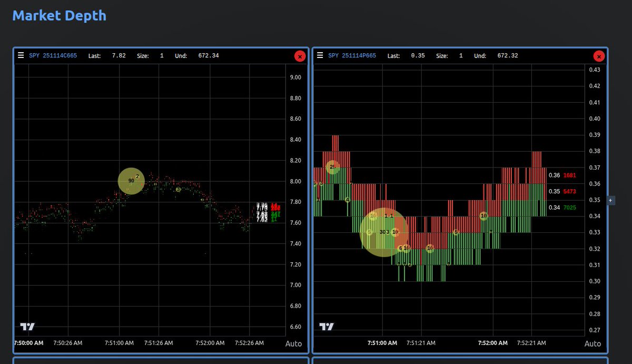Click the 6.60 price axis label
632x364 pixels.
pyautogui.click(x=295, y=327)
